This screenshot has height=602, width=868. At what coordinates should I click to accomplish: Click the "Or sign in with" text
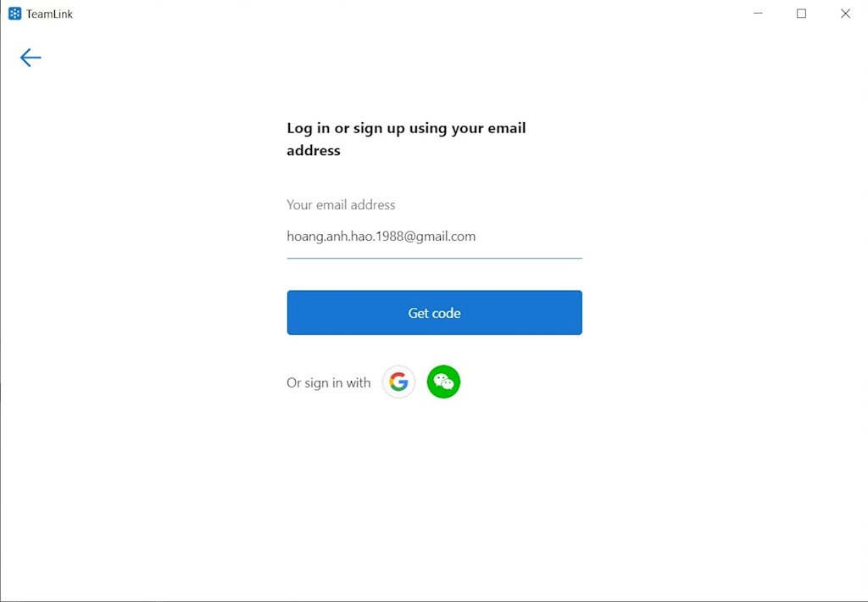[328, 382]
